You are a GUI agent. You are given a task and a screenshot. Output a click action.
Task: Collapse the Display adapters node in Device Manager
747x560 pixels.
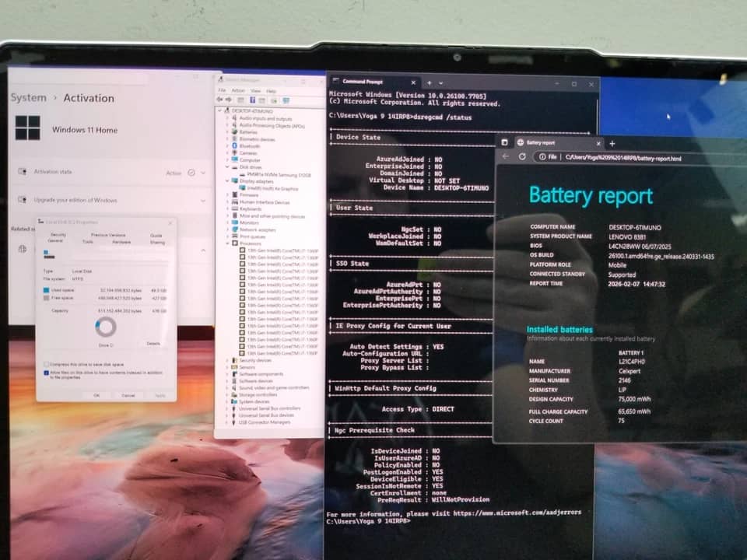click(x=227, y=181)
